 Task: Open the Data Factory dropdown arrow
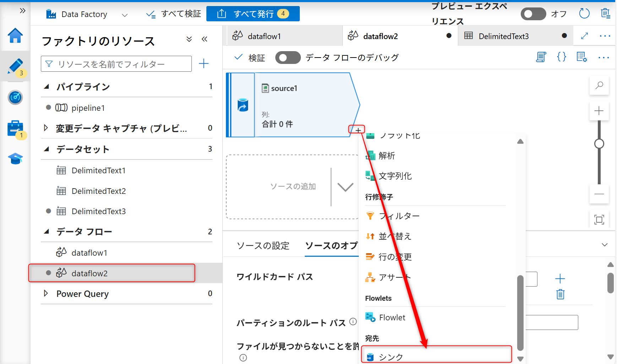pyautogui.click(x=124, y=15)
